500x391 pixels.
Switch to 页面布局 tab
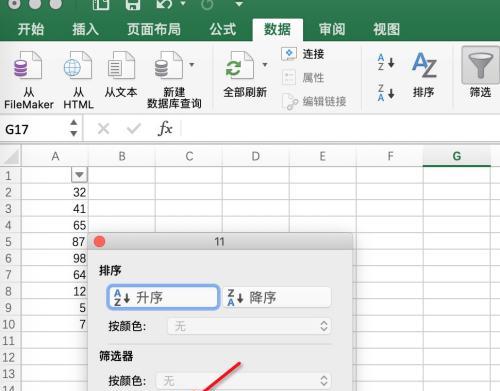point(154,29)
